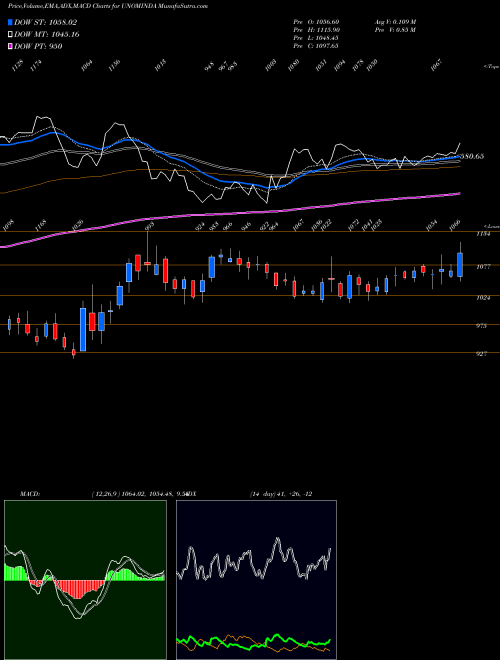Click the 'Pre O: 1056.60' open value
Image resolution: width=500 pixels, height=660 pixels.
tap(316, 22)
